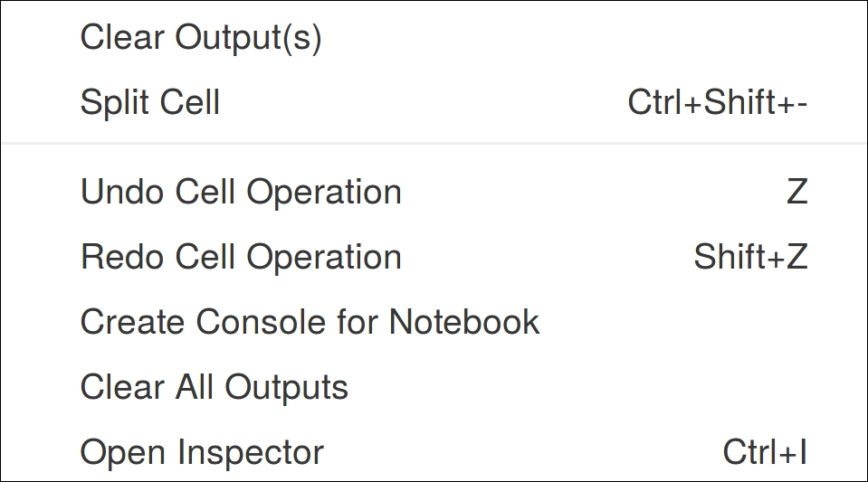The width and height of the screenshot is (868, 482).
Task: Click the Z shortcut beside Undo
Action: (796, 192)
